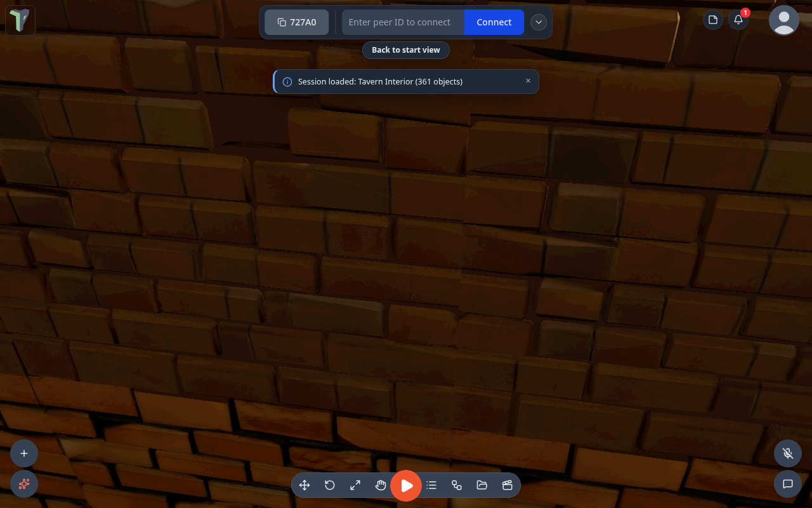Image resolution: width=812 pixels, height=508 pixels.
Task: Open the sparkle AI assistant button
Action: (24, 484)
